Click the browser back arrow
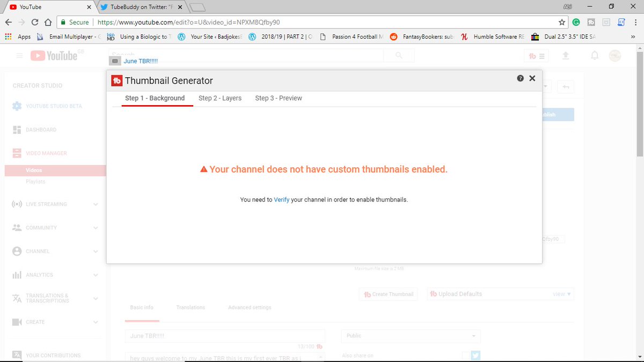The image size is (644, 362). [9, 23]
